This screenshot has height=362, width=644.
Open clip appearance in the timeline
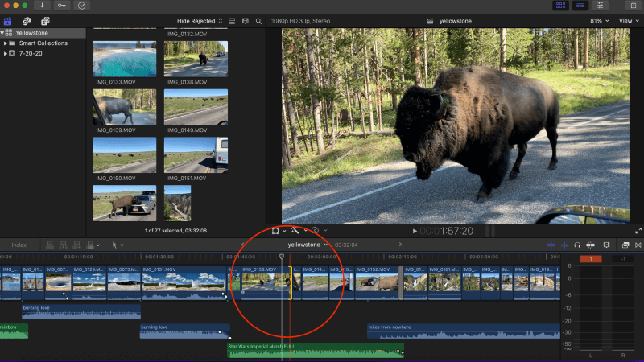[606, 245]
